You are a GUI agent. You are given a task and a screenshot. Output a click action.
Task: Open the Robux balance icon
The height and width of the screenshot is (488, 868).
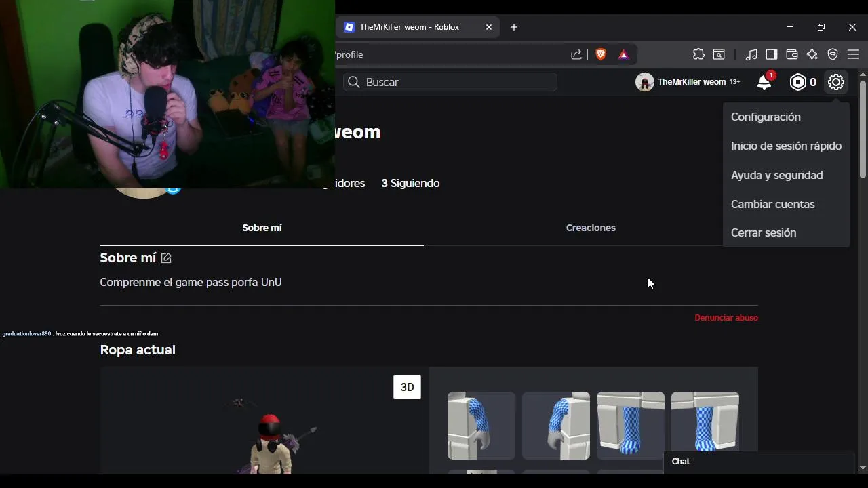(798, 82)
